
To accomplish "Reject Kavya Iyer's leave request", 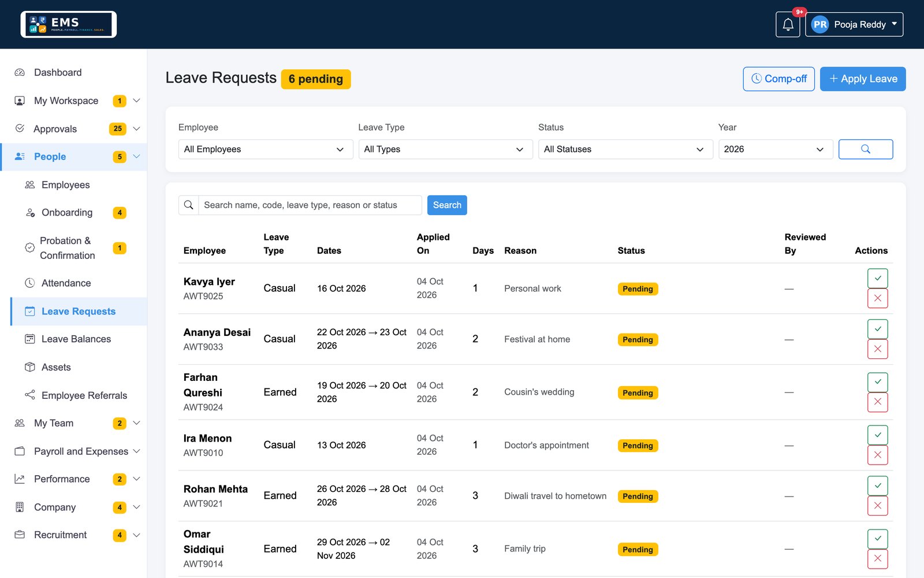I will pos(877,298).
